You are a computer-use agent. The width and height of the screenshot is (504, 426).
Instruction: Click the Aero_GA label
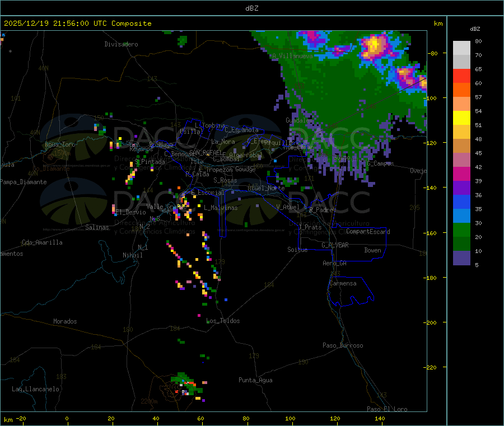[x=335, y=263]
